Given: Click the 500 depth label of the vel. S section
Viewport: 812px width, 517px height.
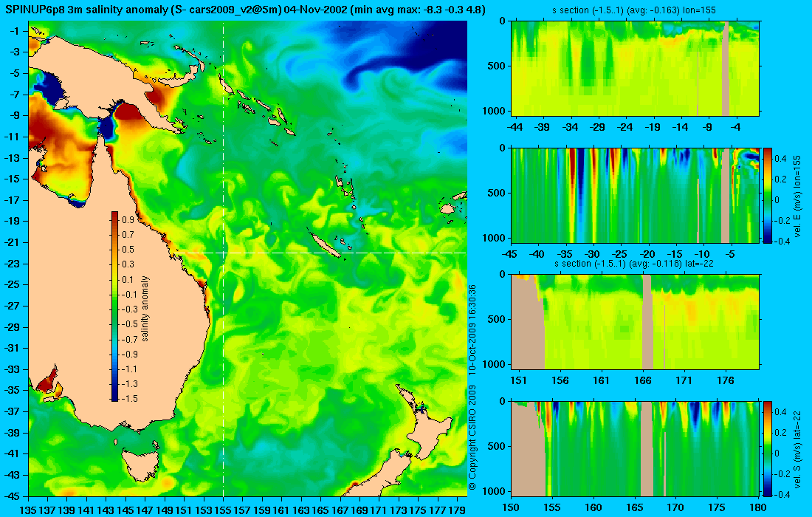Looking at the screenshot, I should tap(498, 446).
